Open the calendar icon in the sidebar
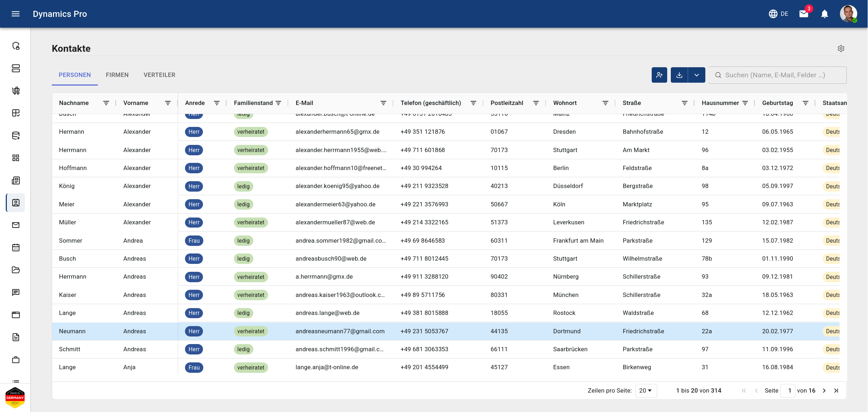This screenshot has height=412, width=868. coord(16,247)
